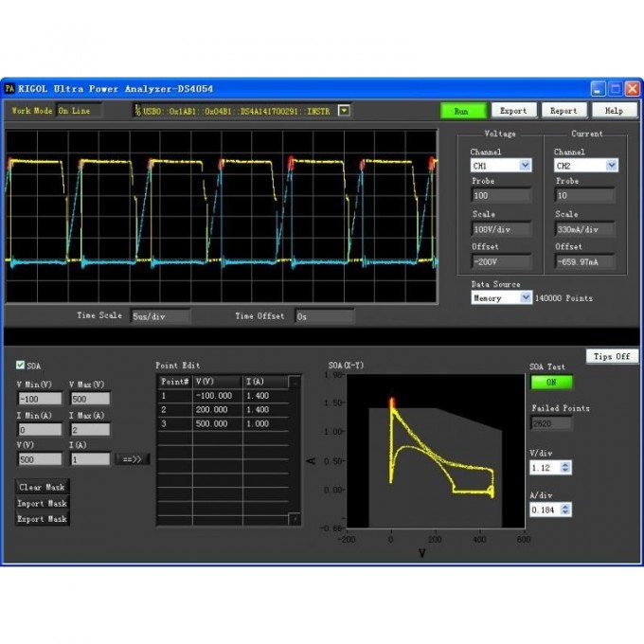The image size is (644, 644).
Task: Click the V(V) point entry field 500
Action: tap(40, 459)
